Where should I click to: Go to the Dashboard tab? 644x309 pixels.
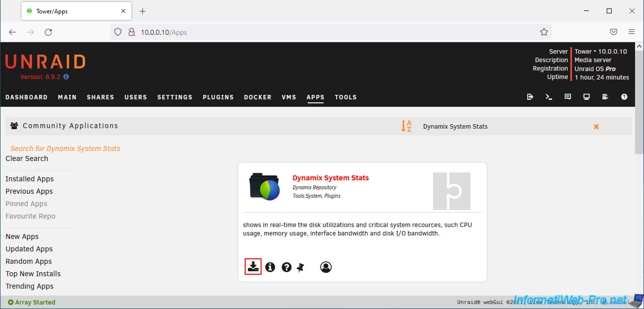pos(26,97)
